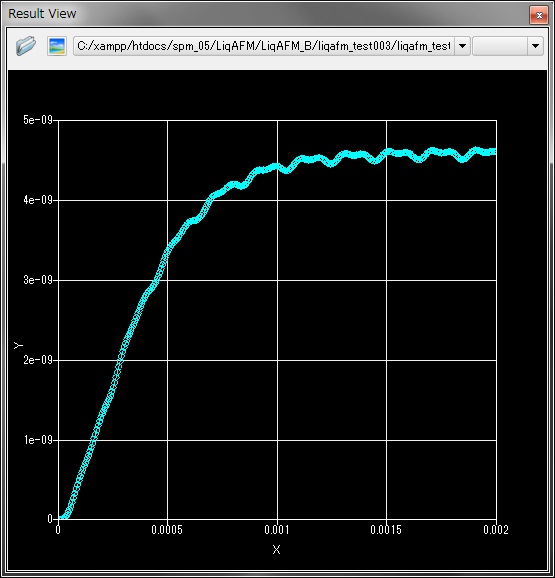This screenshot has height=578, width=555.
Task: Open the empty combo box arrow at the right
Action: coord(535,46)
